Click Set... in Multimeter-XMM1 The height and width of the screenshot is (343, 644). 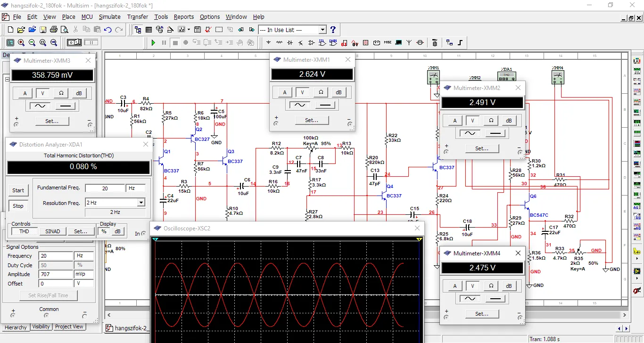coord(311,120)
